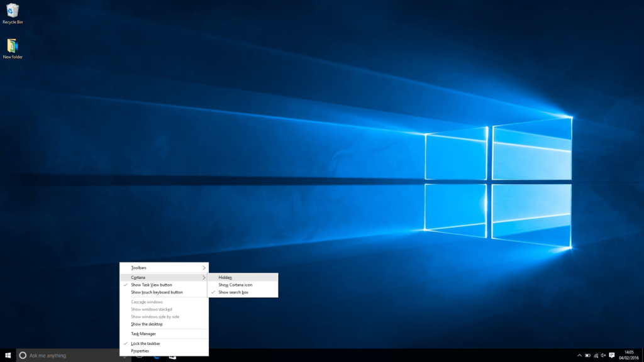The image size is (644, 362).
Task: Launch Task Manager from context menu
Action: [164, 334]
